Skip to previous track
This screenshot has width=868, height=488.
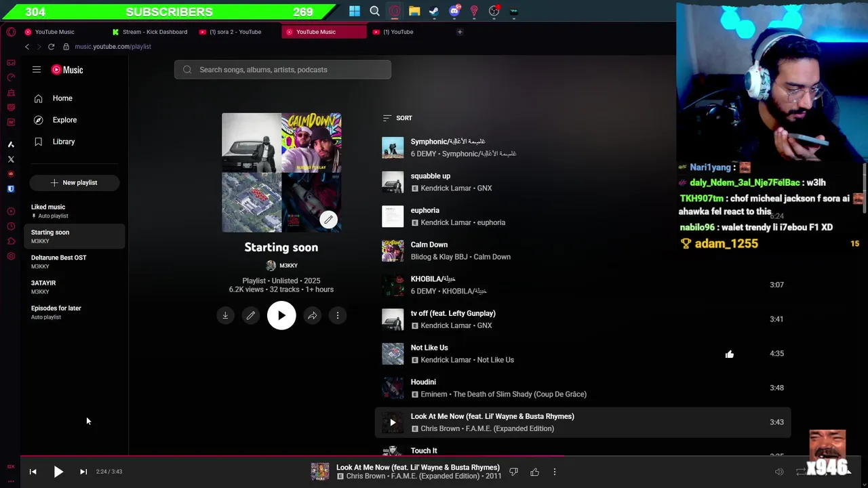click(33, 472)
